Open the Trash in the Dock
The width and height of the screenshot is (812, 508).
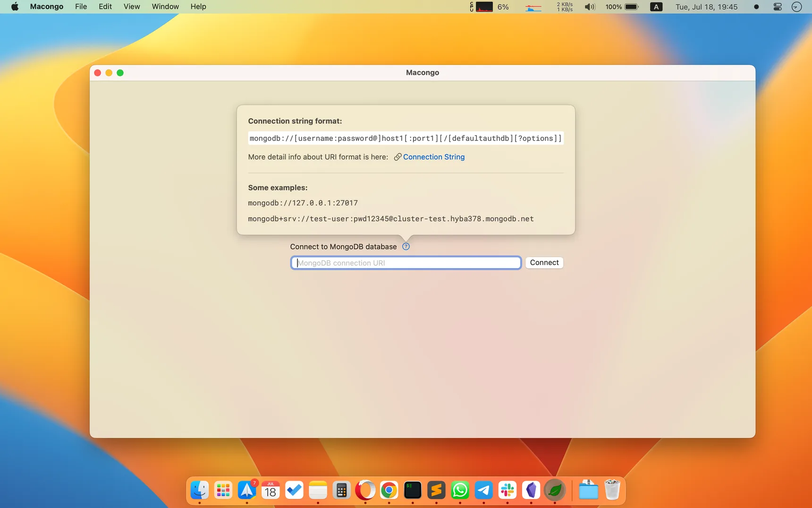click(612, 491)
